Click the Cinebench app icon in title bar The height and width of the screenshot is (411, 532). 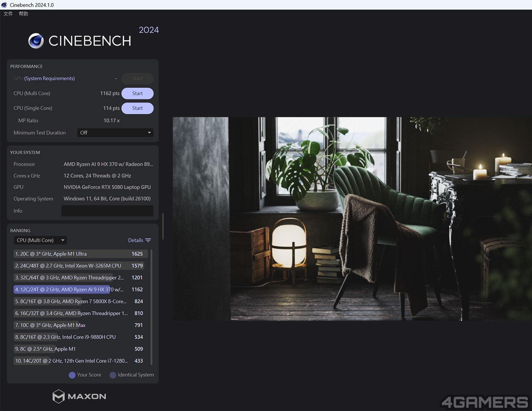coord(4,5)
